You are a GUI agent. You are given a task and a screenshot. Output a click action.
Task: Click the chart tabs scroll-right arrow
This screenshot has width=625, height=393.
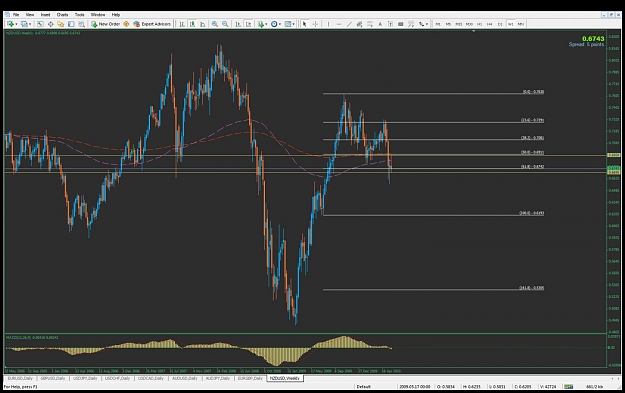tap(618, 378)
